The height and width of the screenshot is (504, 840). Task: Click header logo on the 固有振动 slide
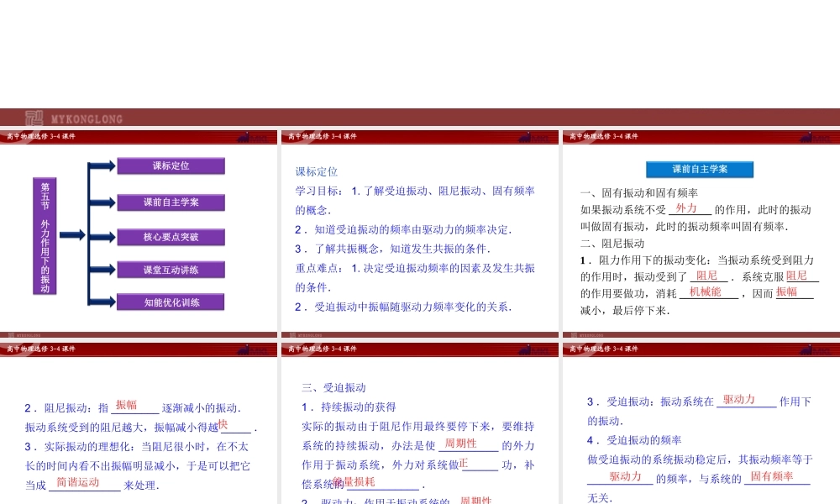(814, 137)
